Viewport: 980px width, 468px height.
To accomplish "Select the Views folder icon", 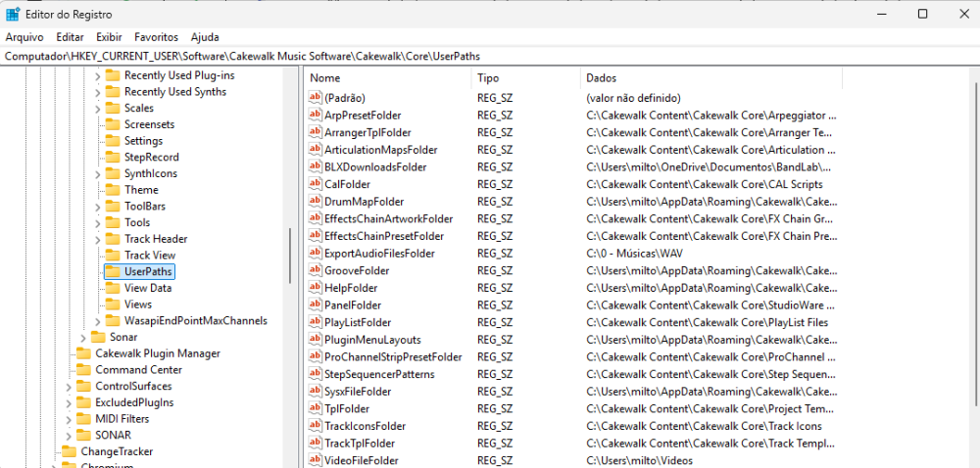I will point(113,304).
